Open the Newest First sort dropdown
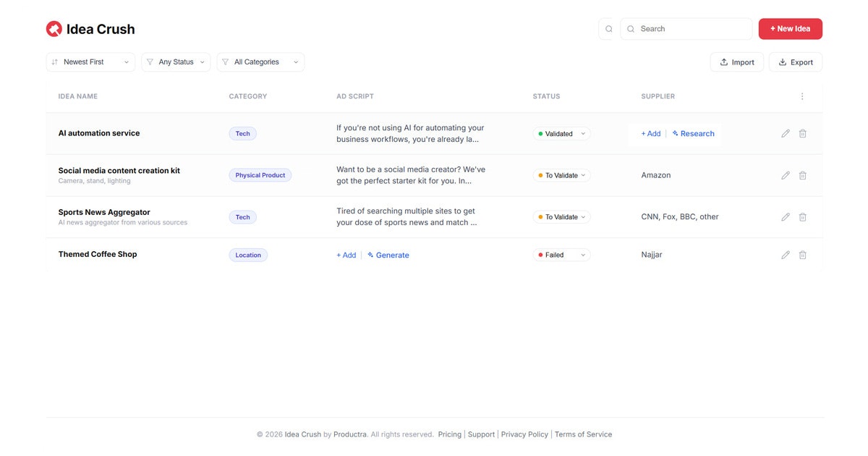 (90, 62)
